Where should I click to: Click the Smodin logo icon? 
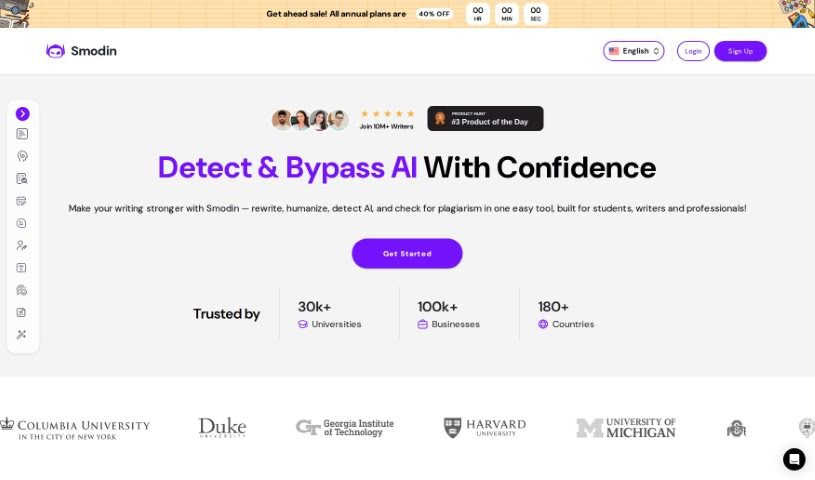coord(55,51)
